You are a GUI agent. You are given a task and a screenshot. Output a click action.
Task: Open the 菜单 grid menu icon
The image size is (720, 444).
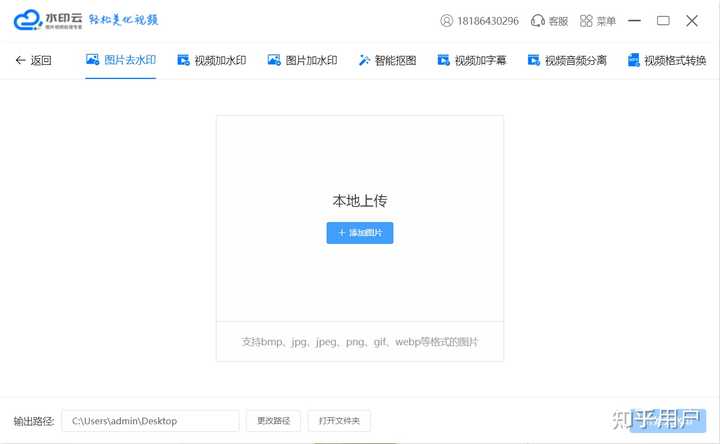click(x=586, y=21)
